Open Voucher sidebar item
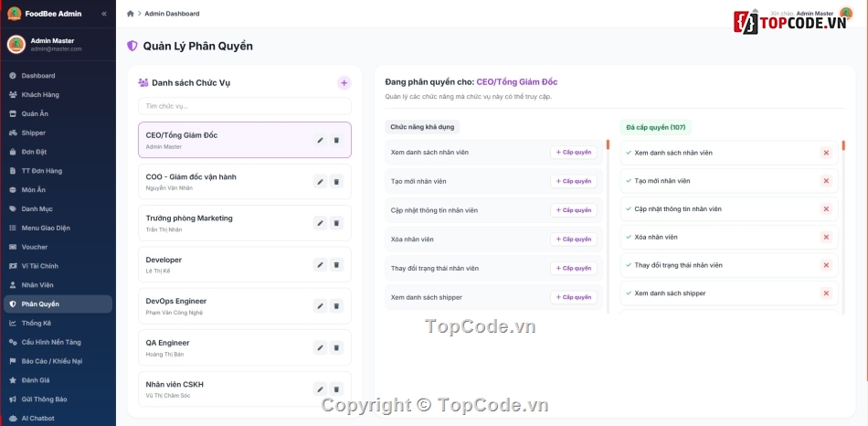This screenshot has width=868, height=426. click(x=58, y=247)
